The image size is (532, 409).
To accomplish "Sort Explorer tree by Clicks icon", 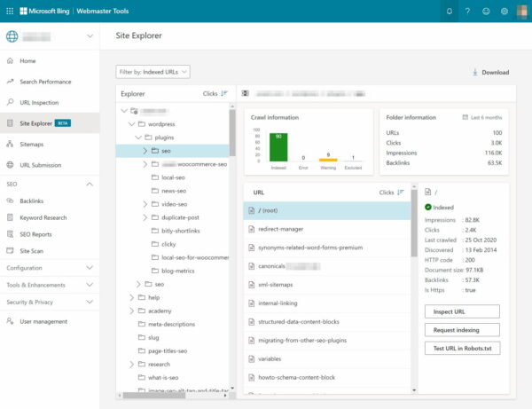I will (223, 92).
